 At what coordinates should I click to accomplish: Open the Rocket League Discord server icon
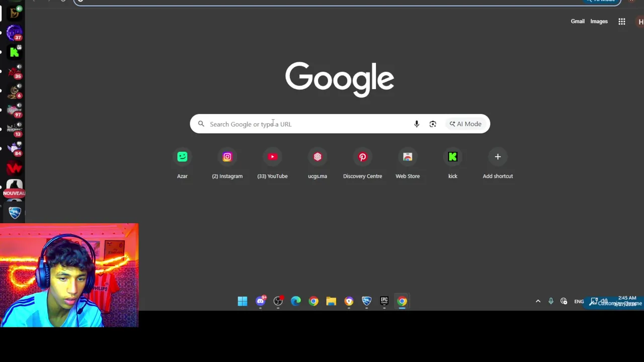pos(15,212)
